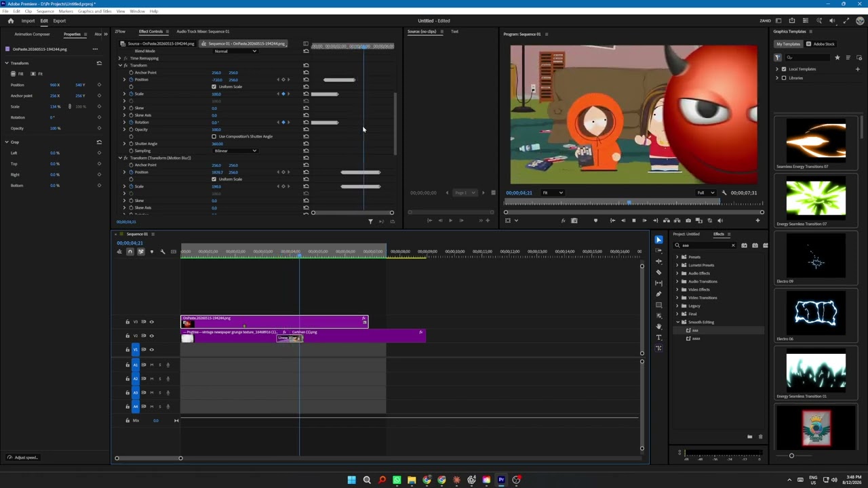Switch to Audio Track Mixer tab

pyautogui.click(x=203, y=31)
